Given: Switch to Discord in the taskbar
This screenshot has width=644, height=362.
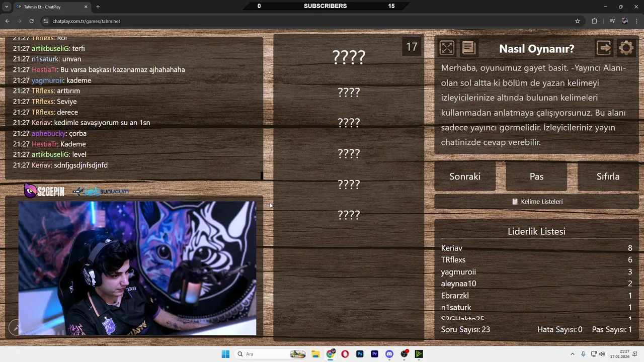Looking at the screenshot, I should pyautogui.click(x=389, y=354).
